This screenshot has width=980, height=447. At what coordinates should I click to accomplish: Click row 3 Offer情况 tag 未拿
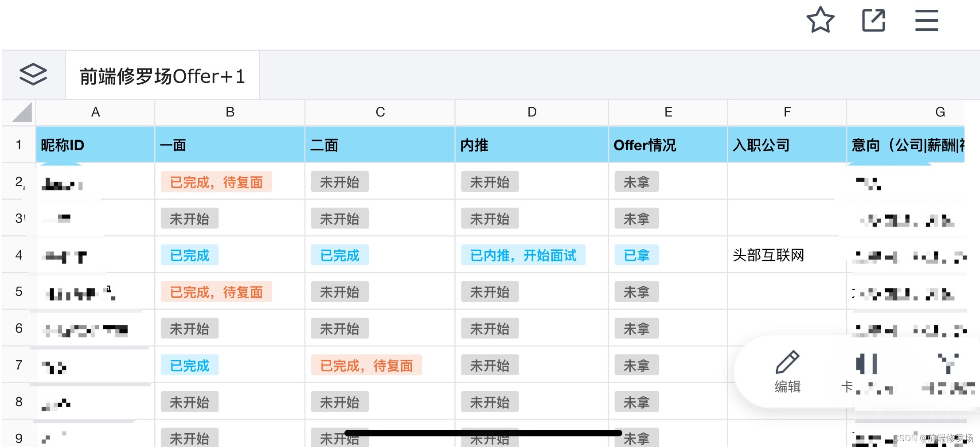click(x=636, y=219)
